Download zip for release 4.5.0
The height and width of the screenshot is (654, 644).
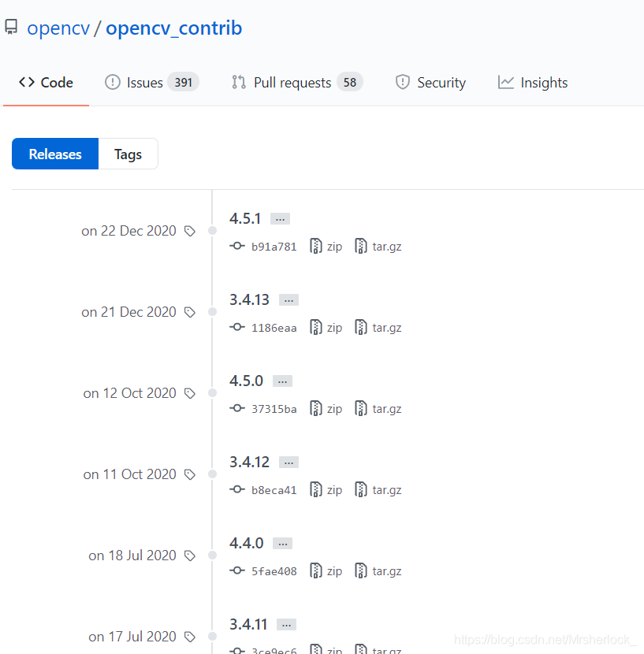(x=326, y=409)
